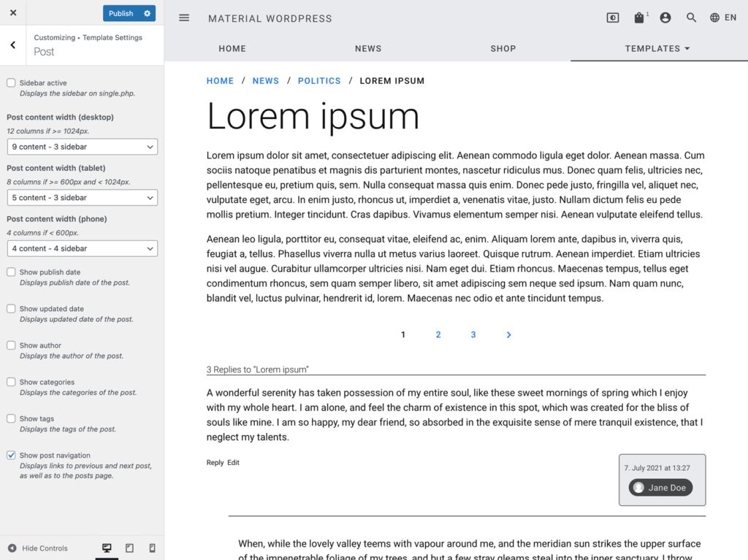Open desktop post content width dropdown
The image size is (748, 560).
point(82,147)
